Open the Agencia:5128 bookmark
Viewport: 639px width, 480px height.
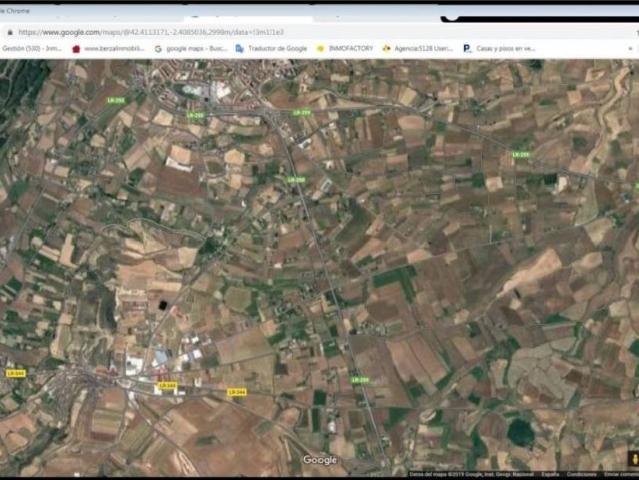[x=418, y=48]
